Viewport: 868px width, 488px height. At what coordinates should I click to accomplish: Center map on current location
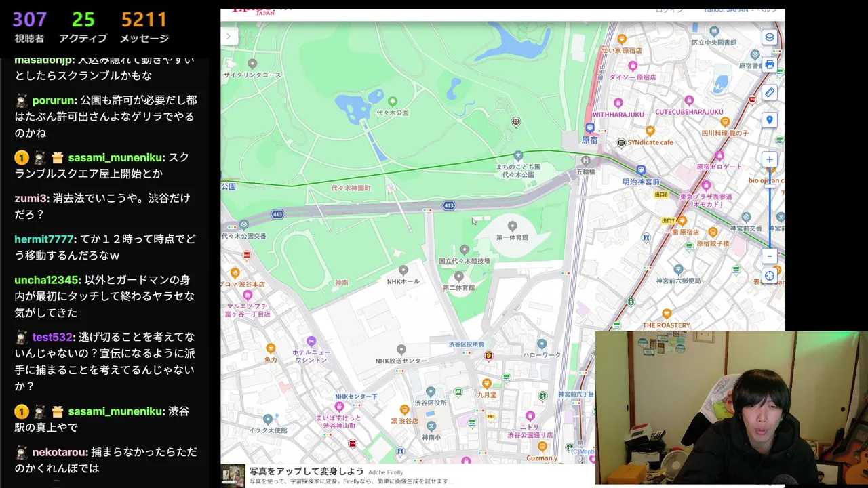click(x=769, y=276)
